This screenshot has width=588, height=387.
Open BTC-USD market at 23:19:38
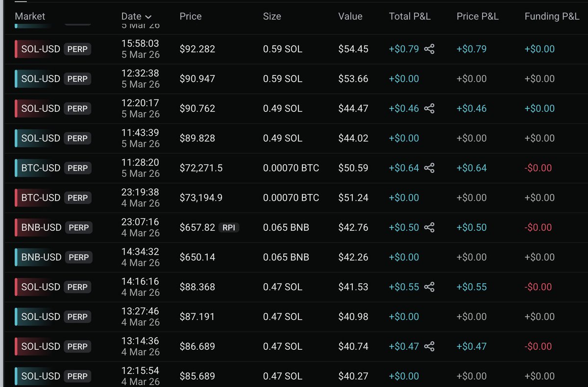click(x=41, y=198)
